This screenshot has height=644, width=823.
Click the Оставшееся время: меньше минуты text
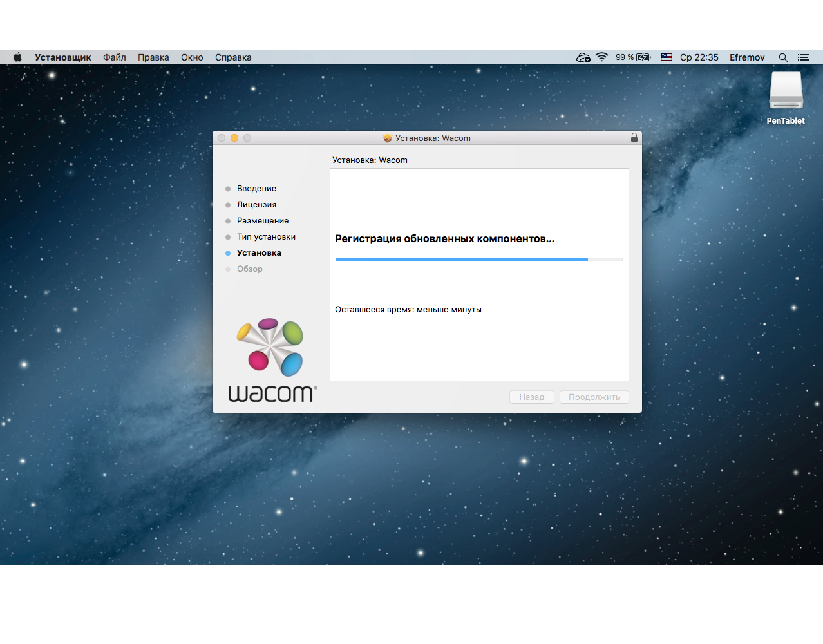408,310
